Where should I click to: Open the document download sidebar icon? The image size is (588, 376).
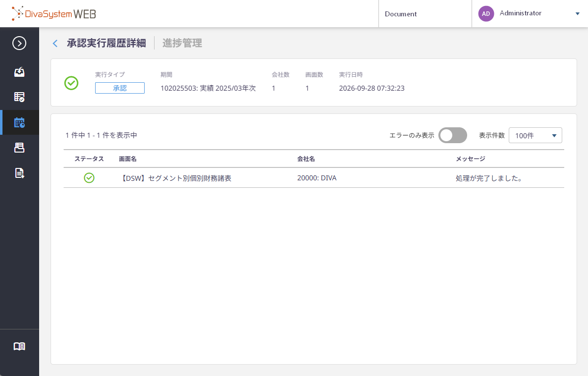pyautogui.click(x=19, y=173)
